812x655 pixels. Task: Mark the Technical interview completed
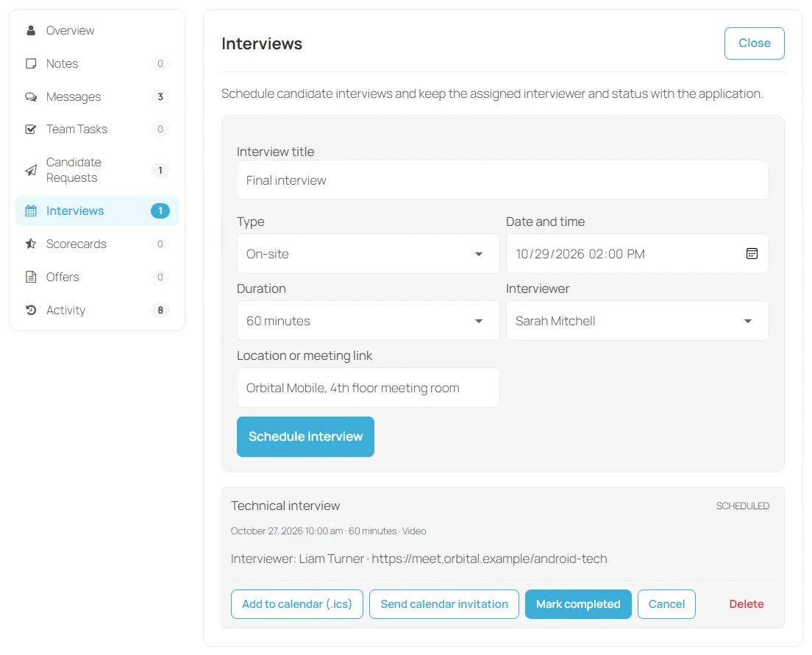578,604
